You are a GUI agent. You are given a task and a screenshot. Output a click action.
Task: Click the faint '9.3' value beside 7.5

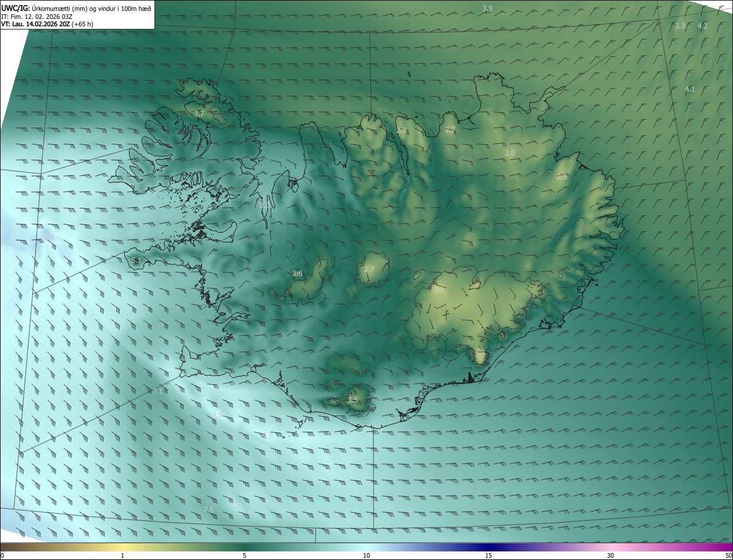click(x=235, y=505)
